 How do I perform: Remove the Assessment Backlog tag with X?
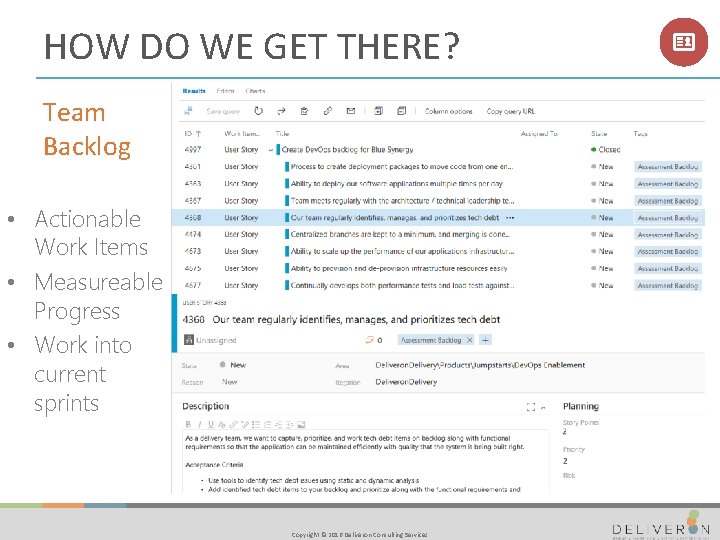click(469, 340)
